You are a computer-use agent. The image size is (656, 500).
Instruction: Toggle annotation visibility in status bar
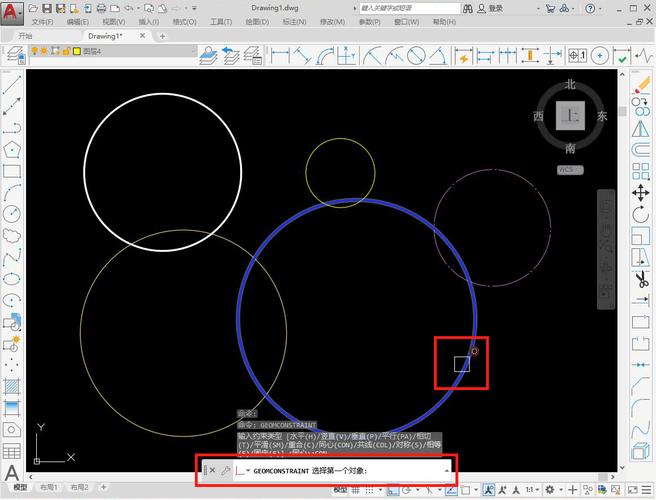point(489,489)
